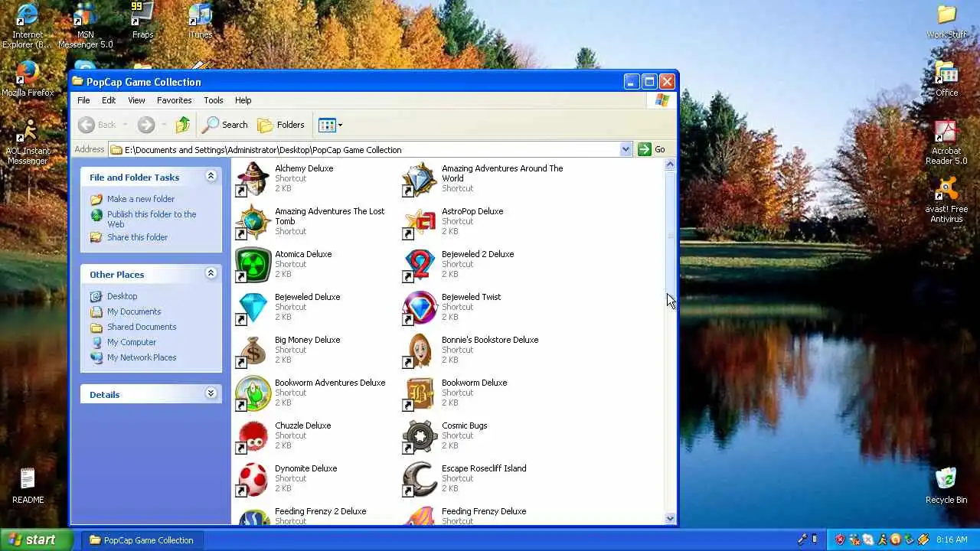980x551 pixels.
Task: Select the Bejeweled Twist icon
Action: click(420, 308)
